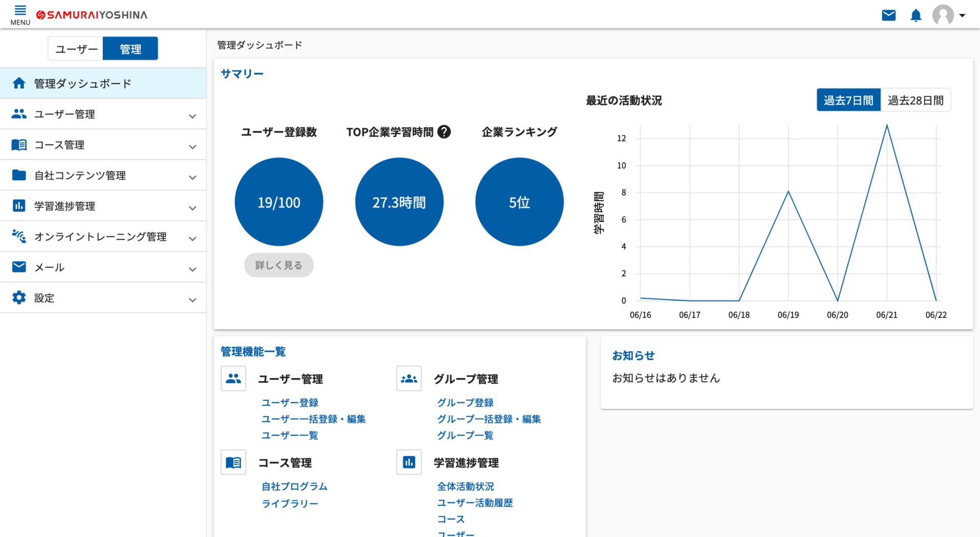Click the home icon beside 管理ダッシュボード
The height and width of the screenshot is (537, 980).
[19, 83]
